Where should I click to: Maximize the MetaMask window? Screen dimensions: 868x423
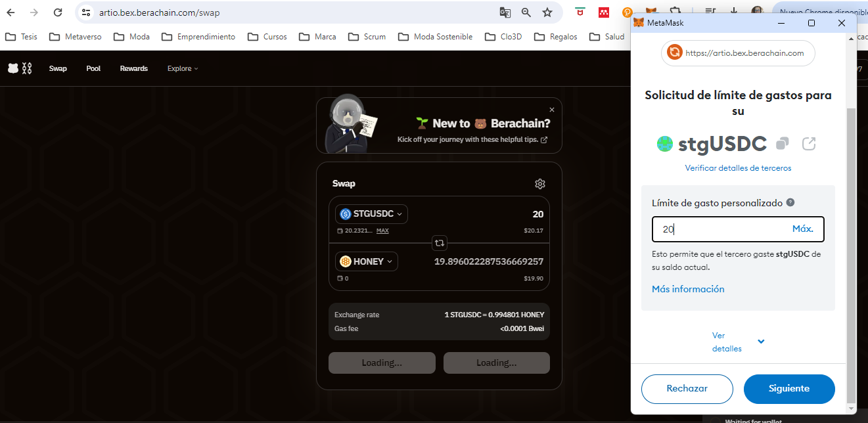[811, 23]
